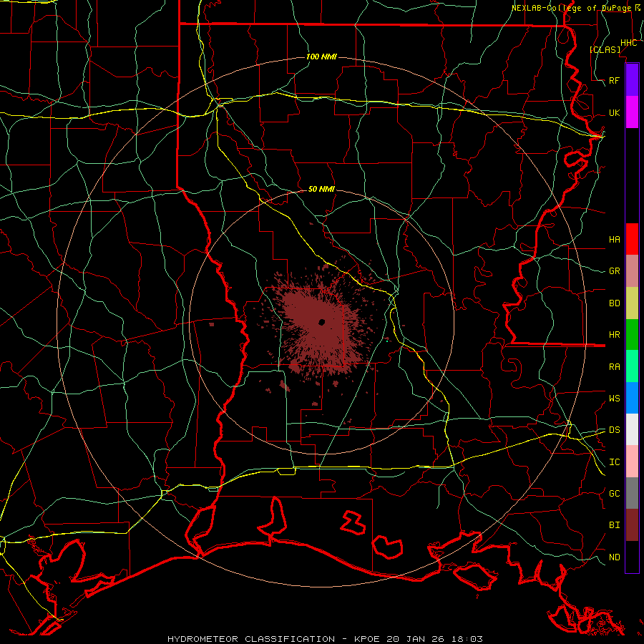Screen dimensions: 644x644
Task: Select the light green RA swatch
Action: (x=632, y=366)
